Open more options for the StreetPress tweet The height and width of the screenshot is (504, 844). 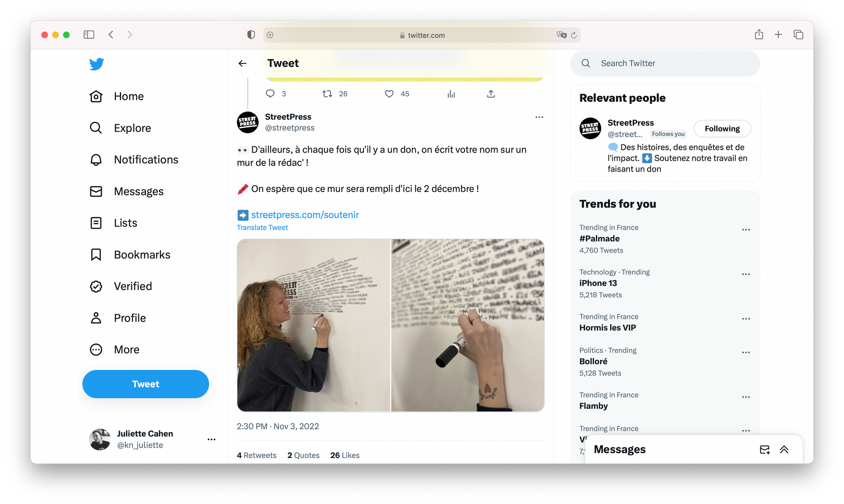click(539, 117)
